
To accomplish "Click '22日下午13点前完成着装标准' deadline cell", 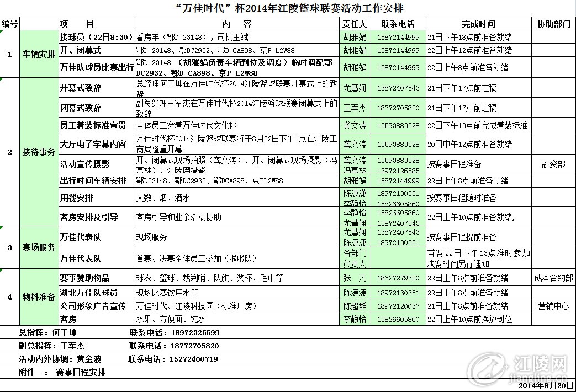I will (x=479, y=125).
